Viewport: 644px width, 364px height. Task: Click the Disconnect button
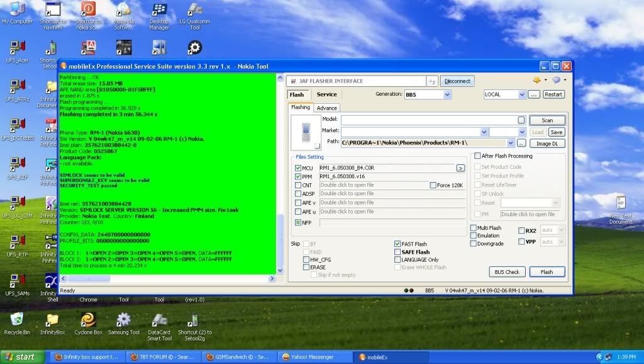coord(457,81)
